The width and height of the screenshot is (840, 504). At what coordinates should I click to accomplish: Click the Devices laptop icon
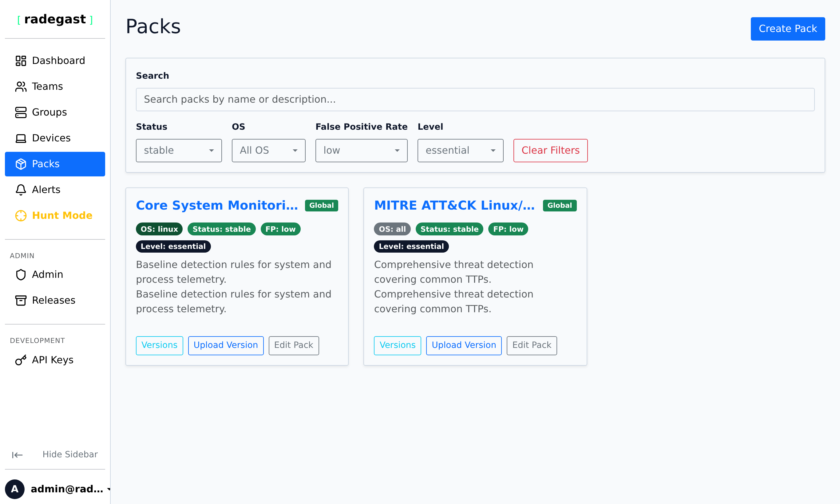point(21,138)
